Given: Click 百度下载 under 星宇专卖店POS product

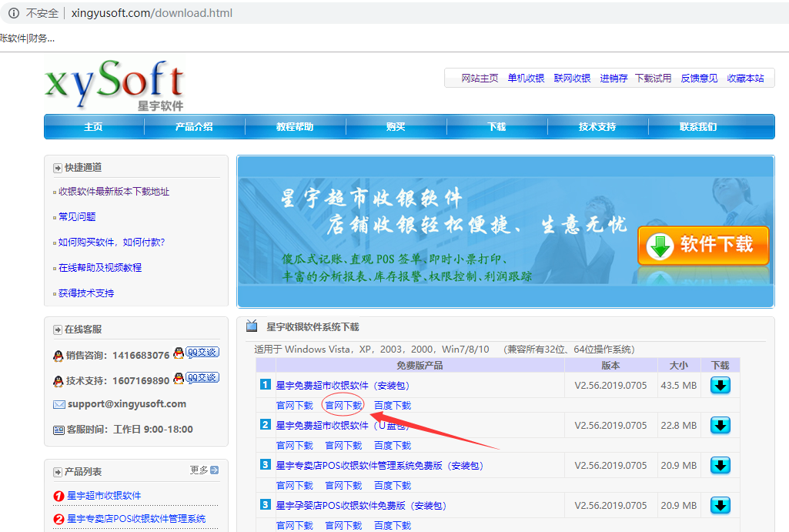Looking at the screenshot, I should [393, 485].
